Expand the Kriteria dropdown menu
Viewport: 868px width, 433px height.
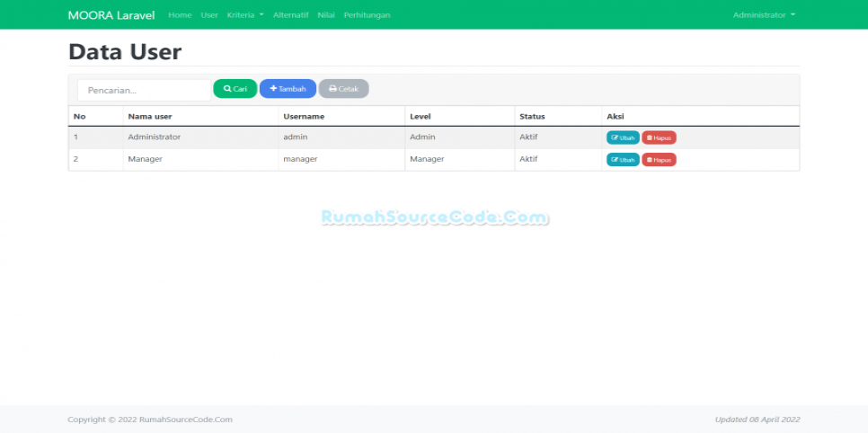pyautogui.click(x=245, y=15)
